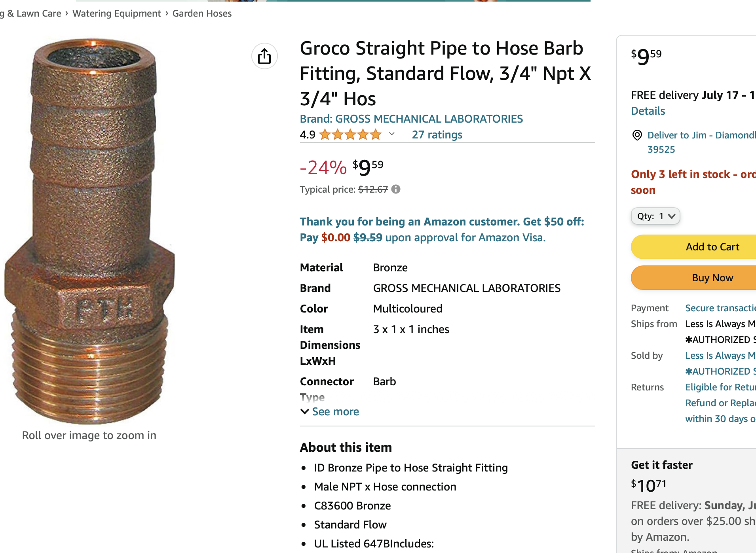Open the Sold by seller link

[x=720, y=356]
